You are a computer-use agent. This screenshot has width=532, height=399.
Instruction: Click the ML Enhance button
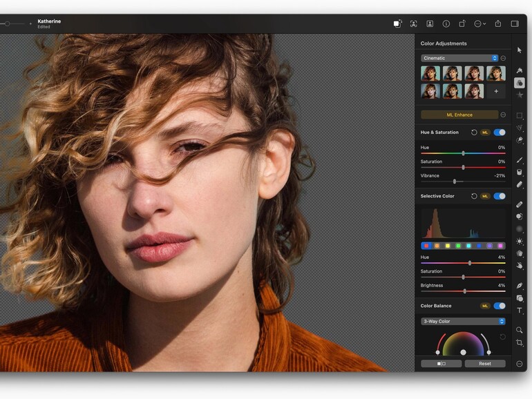(x=459, y=115)
